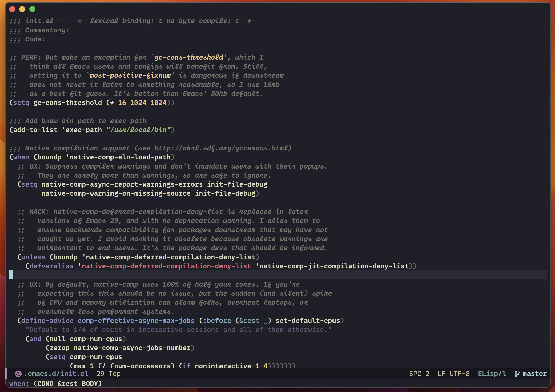Screen dimensions: 555x392
Task: Click native-comp-async-jobs-number in zerop form
Action: [x=132, y=348]
